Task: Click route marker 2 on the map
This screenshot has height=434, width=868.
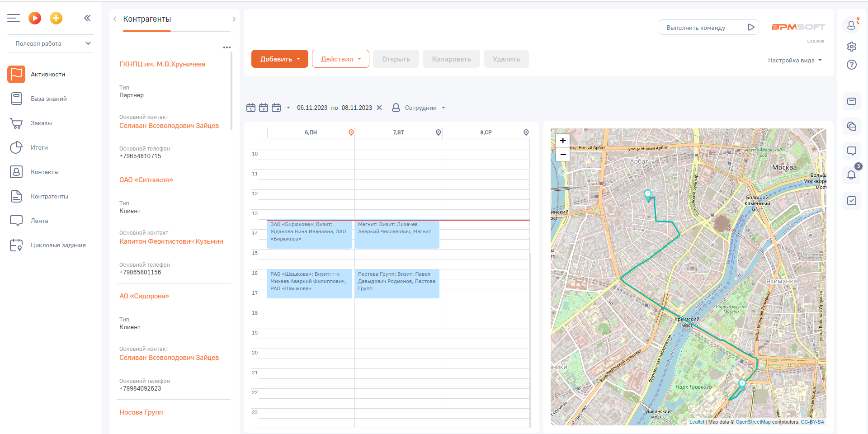Action: [648, 195]
